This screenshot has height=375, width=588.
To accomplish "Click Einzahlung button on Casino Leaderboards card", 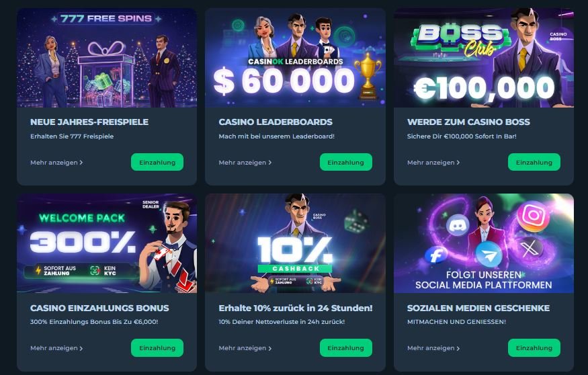I will (346, 162).
